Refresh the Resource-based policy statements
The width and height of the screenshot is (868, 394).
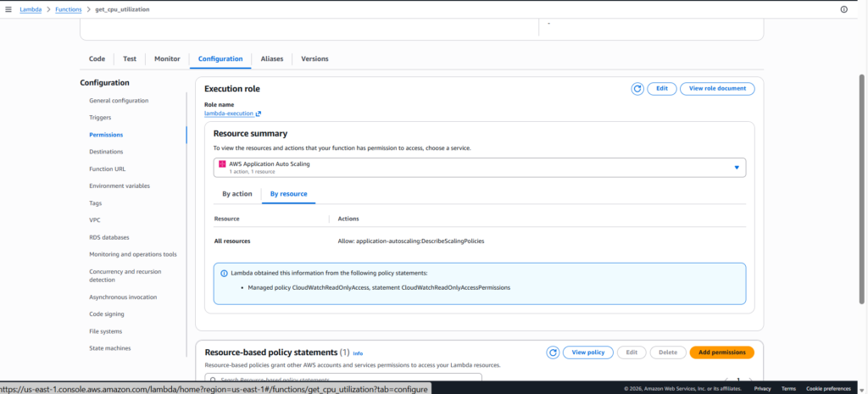(x=553, y=352)
